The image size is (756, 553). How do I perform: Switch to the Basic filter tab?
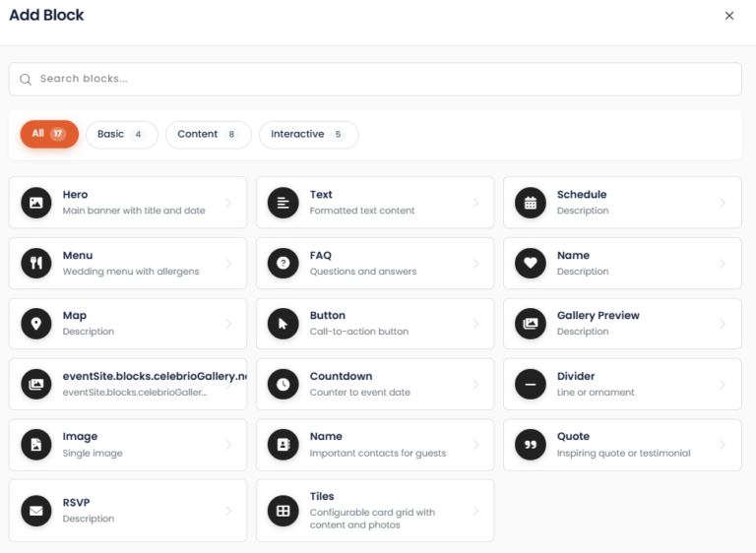coord(121,135)
